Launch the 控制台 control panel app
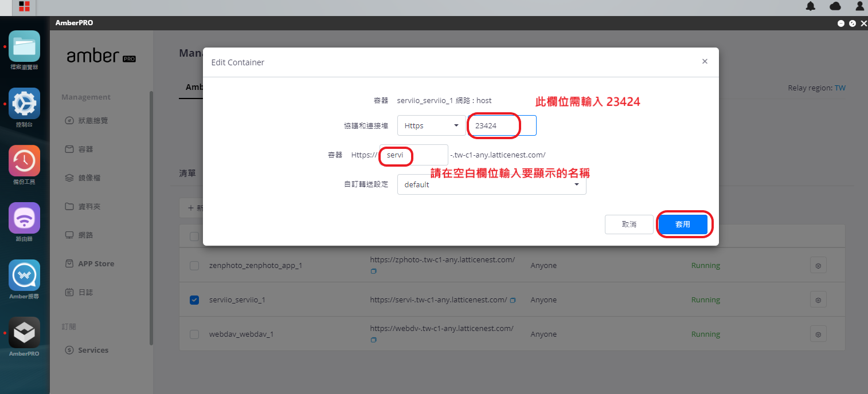 (24, 104)
